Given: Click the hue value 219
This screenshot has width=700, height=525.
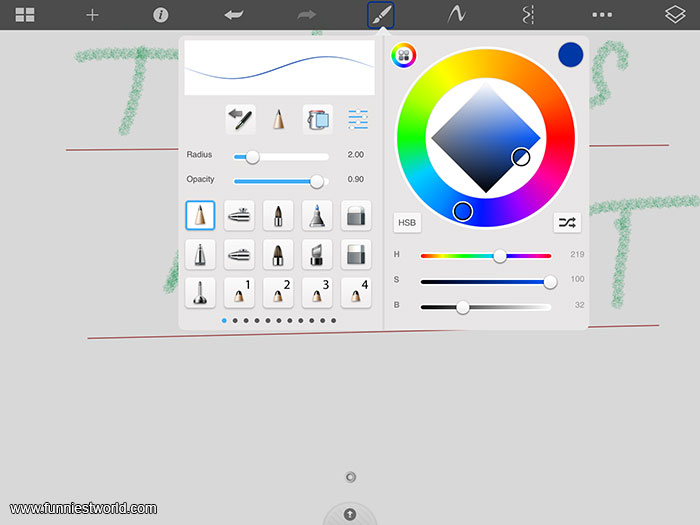Looking at the screenshot, I should pos(577,254).
